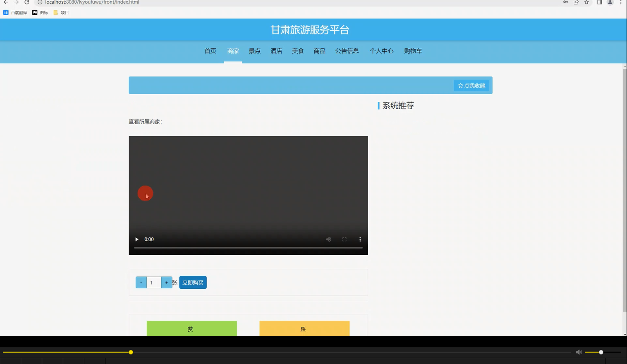Screen dimensions: 627x364
Task: Click the 甘肃旅游服务平台 title
Action: point(310,30)
